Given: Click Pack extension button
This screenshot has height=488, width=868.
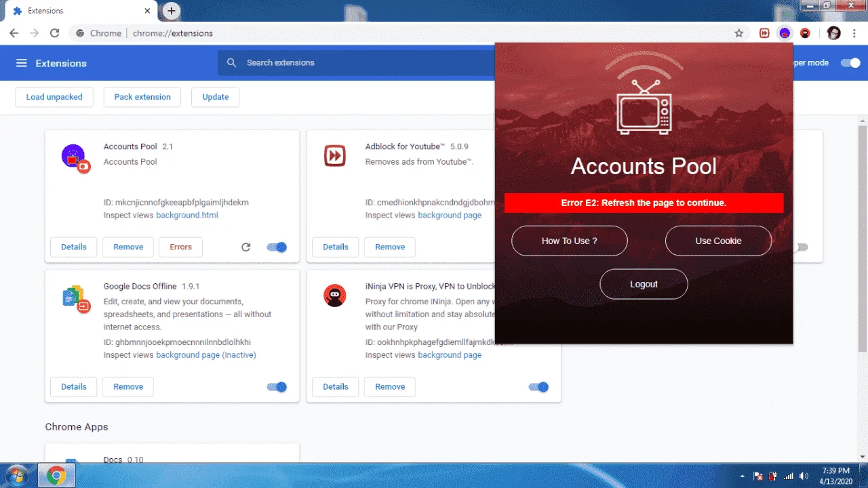Looking at the screenshot, I should [x=142, y=97].
